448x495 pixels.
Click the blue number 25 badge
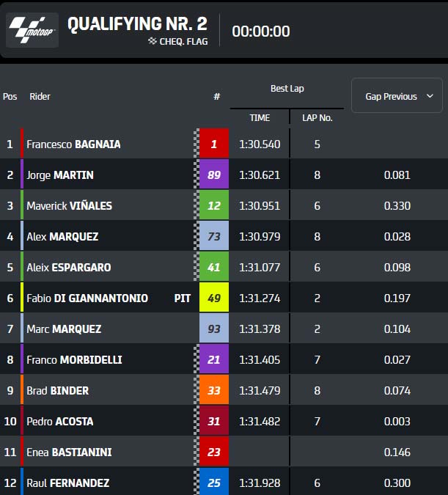click(x=214, y=482)
